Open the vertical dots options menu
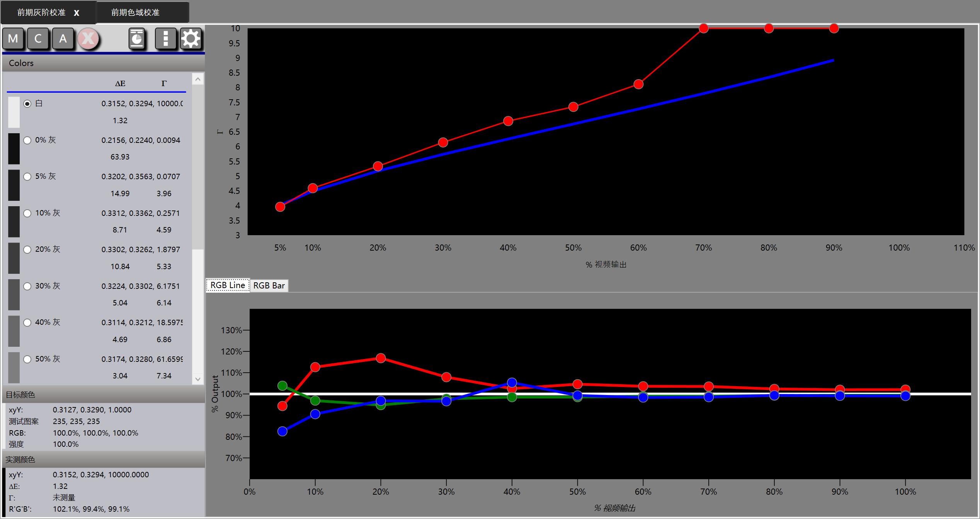 pos(166,39)
